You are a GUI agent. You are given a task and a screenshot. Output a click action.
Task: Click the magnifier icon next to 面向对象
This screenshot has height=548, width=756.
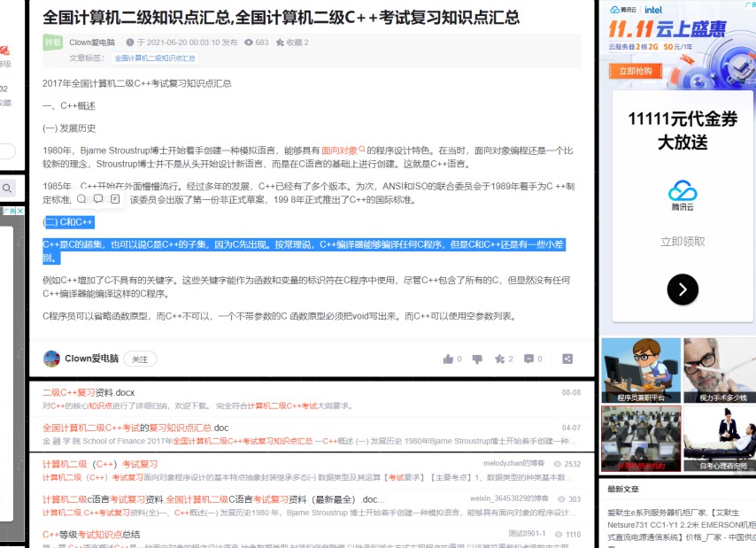362,150
